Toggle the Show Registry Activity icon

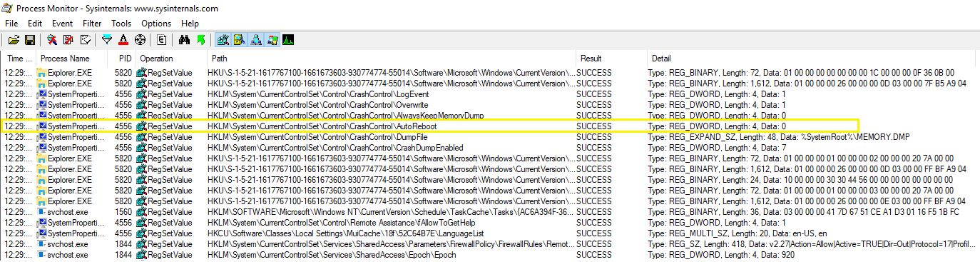point(223,39)
